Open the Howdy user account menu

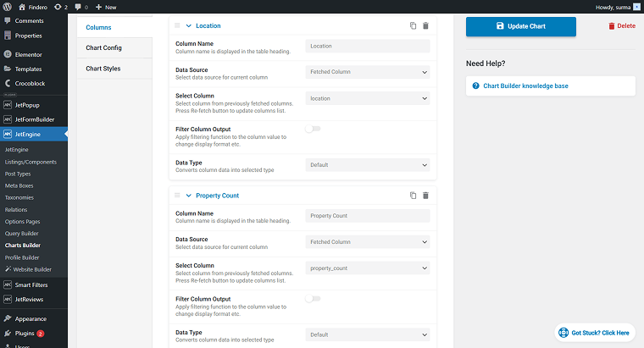(617, 7)
